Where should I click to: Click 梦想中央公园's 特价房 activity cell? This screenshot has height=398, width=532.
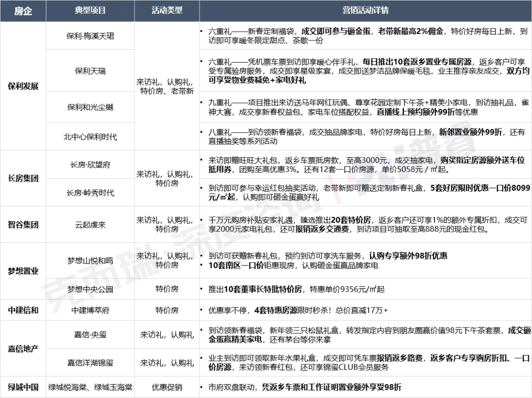click(167, 289)
